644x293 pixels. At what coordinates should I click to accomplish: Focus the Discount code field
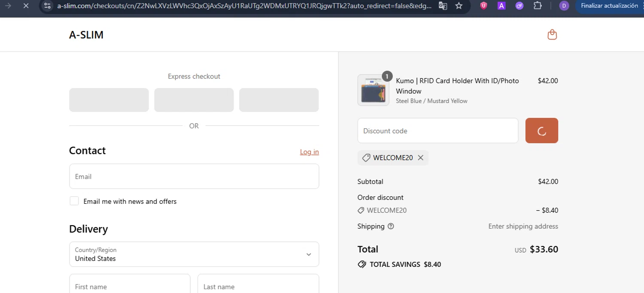click(438, 130)
